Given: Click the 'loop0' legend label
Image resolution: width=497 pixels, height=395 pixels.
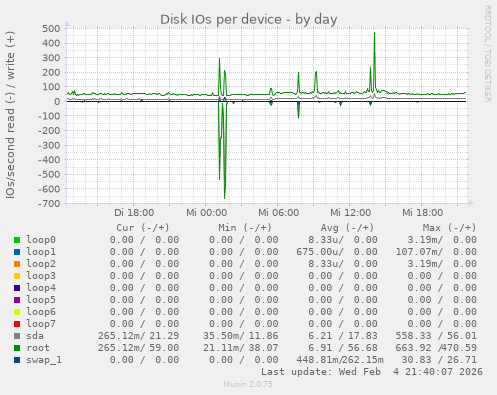Looking at the screenshot, I should (x=41, y=240).
